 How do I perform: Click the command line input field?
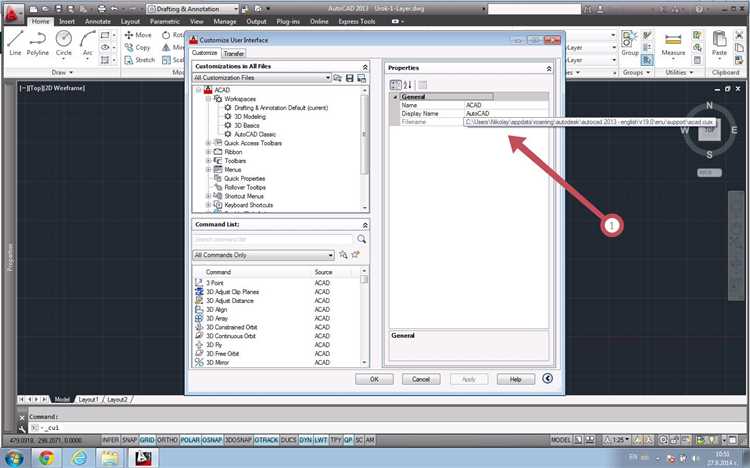[x=383, y=428]
